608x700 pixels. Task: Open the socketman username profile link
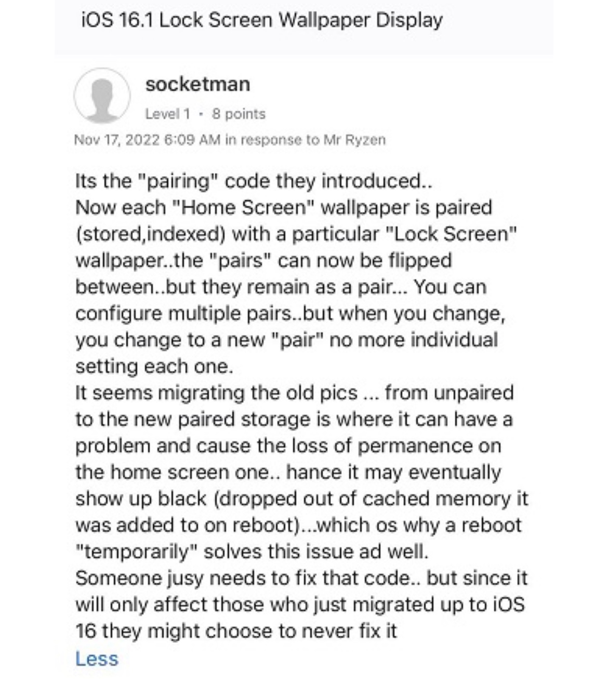[x=197, y=84]
